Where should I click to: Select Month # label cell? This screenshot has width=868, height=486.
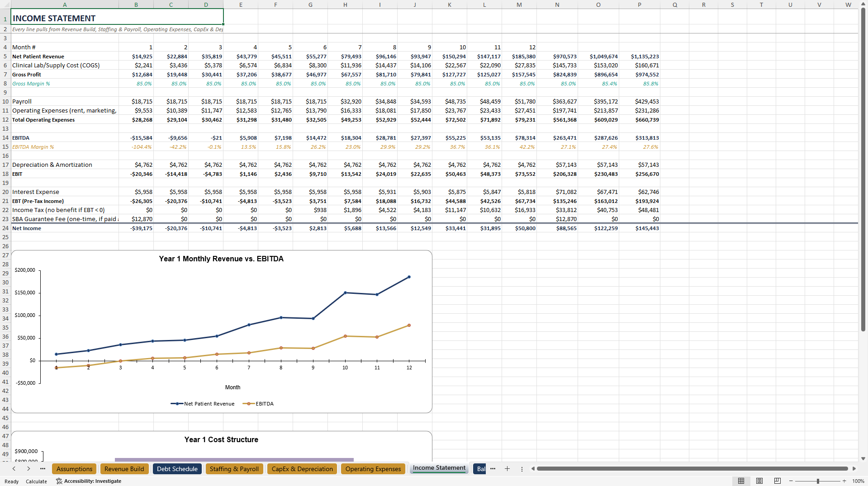point(65,47)
